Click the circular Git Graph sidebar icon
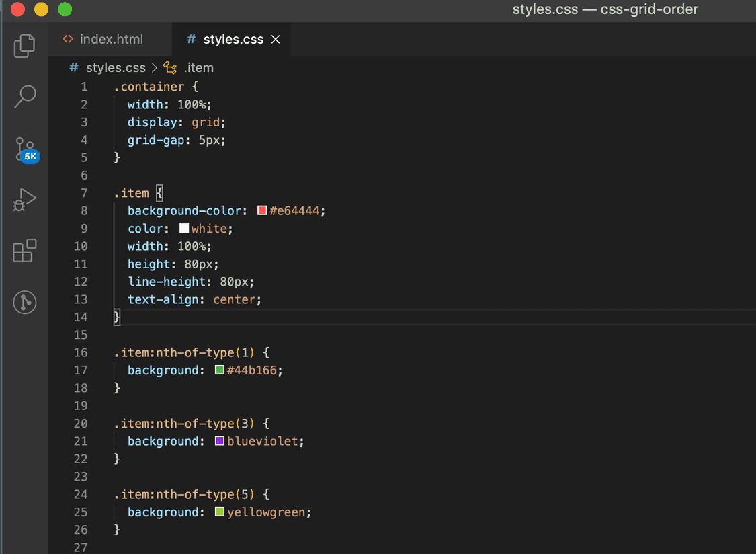 [x=25, y=303]
